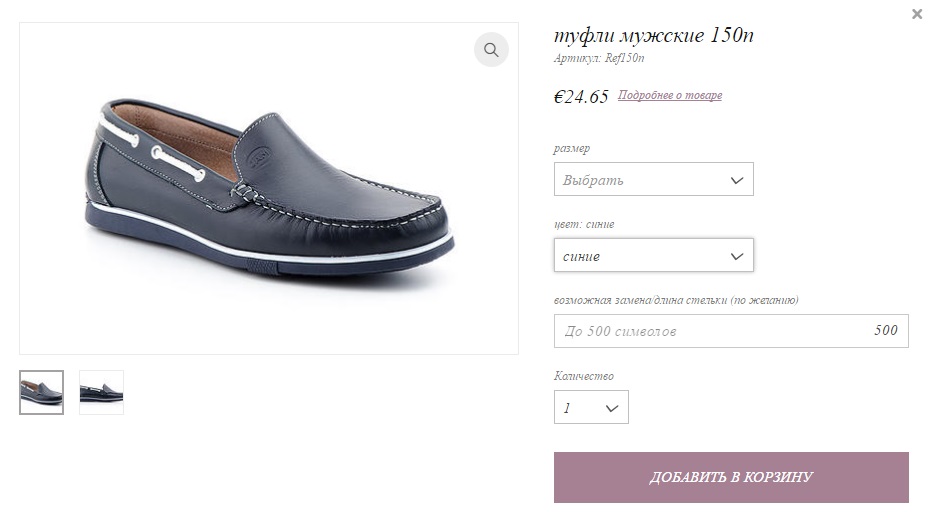This screenshot has width=928, height=512.
Task: Click the chevron arrow in the color selector
Action: [737, 256]
